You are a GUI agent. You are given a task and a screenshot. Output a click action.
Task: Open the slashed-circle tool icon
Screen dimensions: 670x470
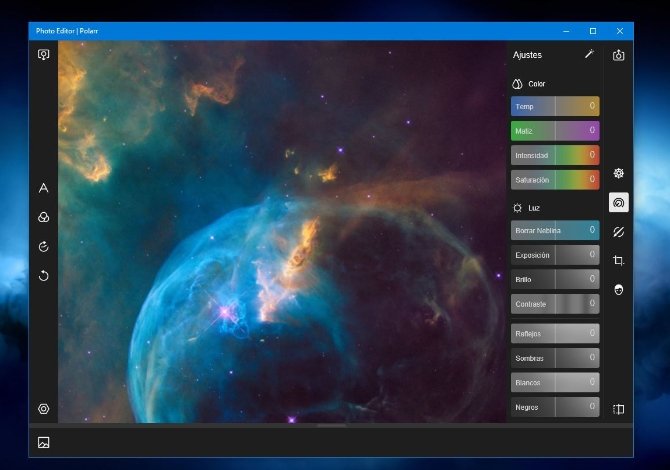point(619,232)
